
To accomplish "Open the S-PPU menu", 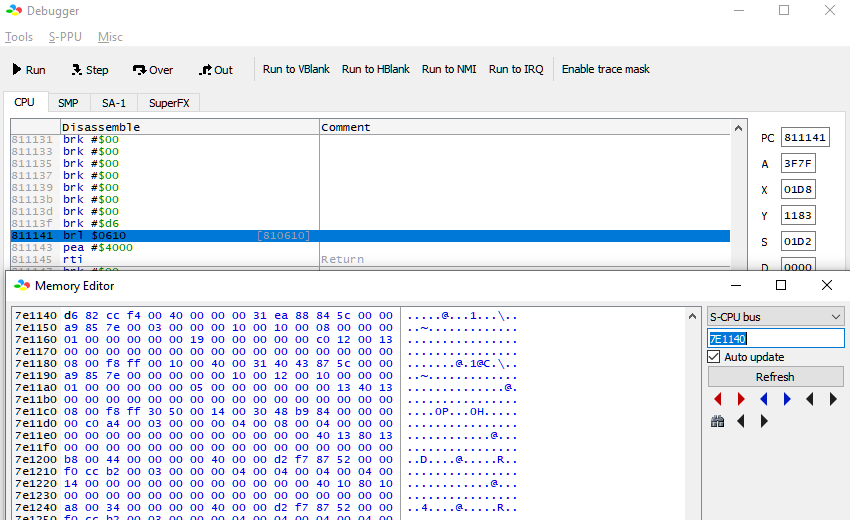I will 65,37.
